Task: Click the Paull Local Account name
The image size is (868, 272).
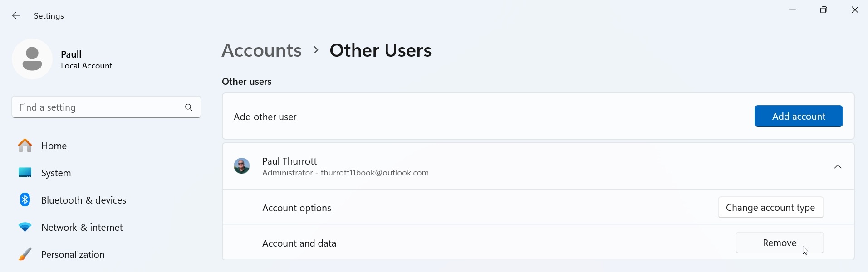Action: click(x=86, y=59)
